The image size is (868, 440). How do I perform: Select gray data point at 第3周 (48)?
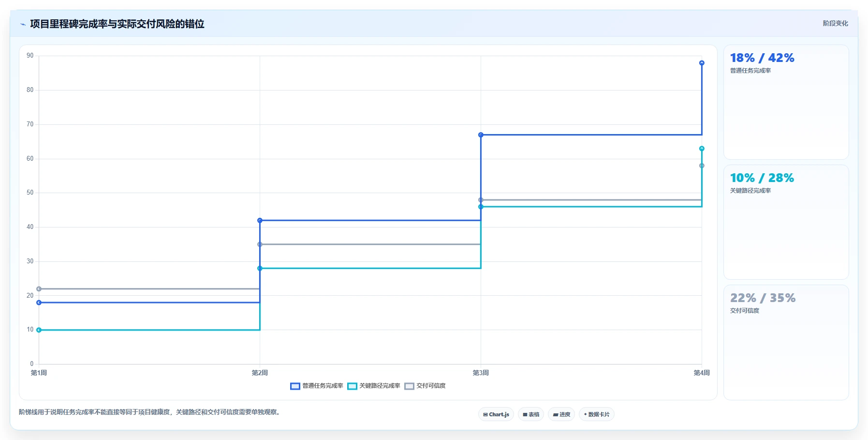click(481, 200)
